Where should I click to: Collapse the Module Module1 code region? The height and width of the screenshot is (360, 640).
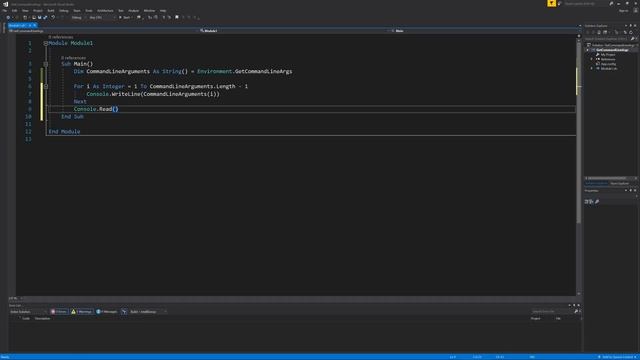point(46,43)
